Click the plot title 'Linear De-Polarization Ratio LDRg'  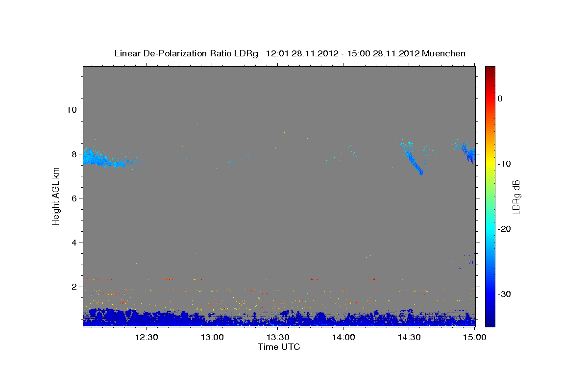point(186,53)
